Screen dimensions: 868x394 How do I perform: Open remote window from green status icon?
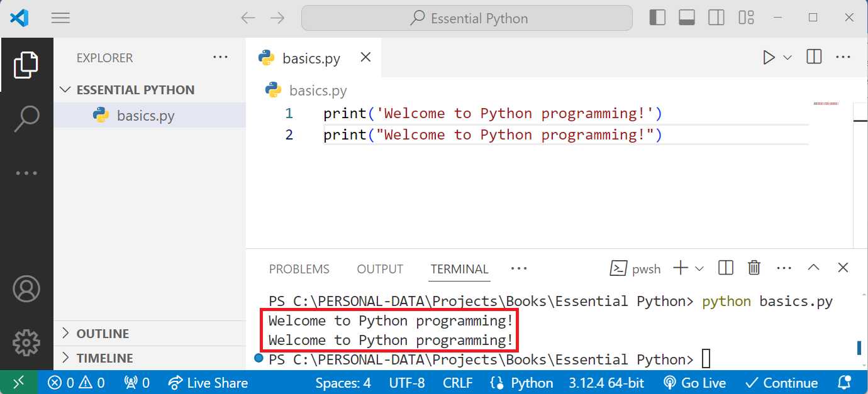pos(19,382)
